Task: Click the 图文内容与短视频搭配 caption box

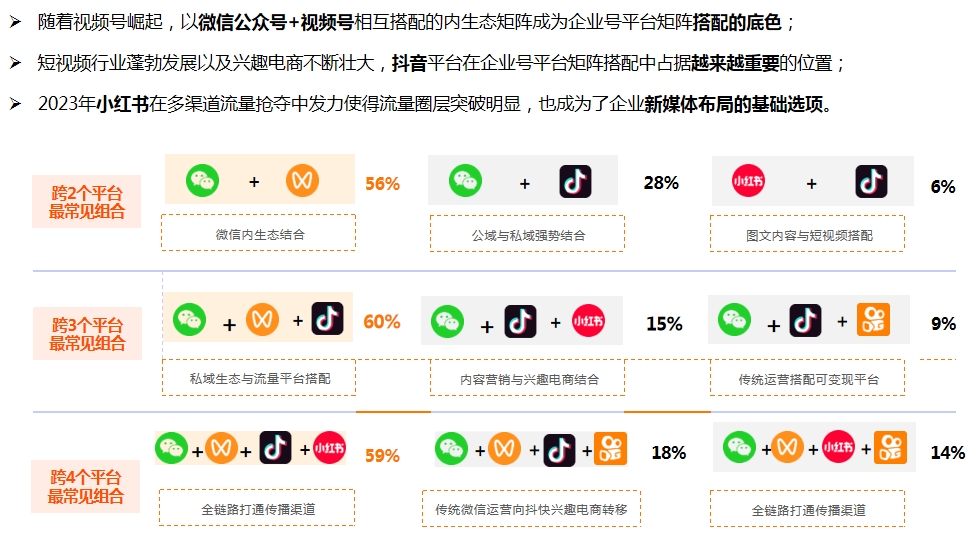Action: (808, 235)
